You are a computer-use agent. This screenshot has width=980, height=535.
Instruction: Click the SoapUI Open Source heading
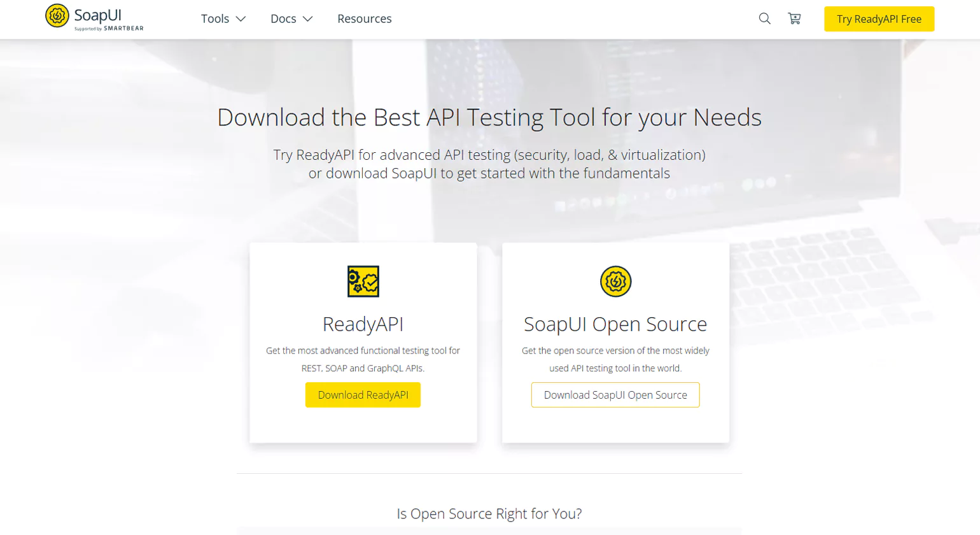tap(615, 325)
